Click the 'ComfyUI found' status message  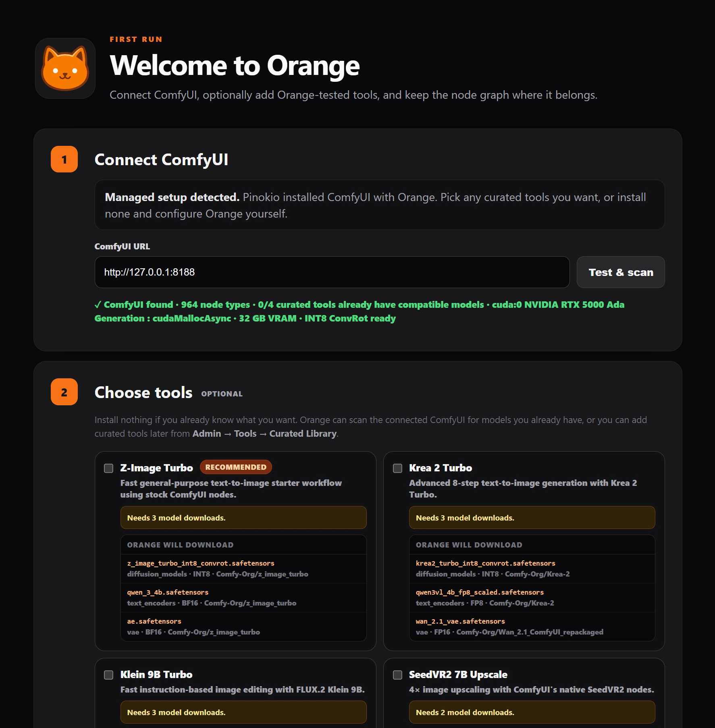(x=360, y=311)
